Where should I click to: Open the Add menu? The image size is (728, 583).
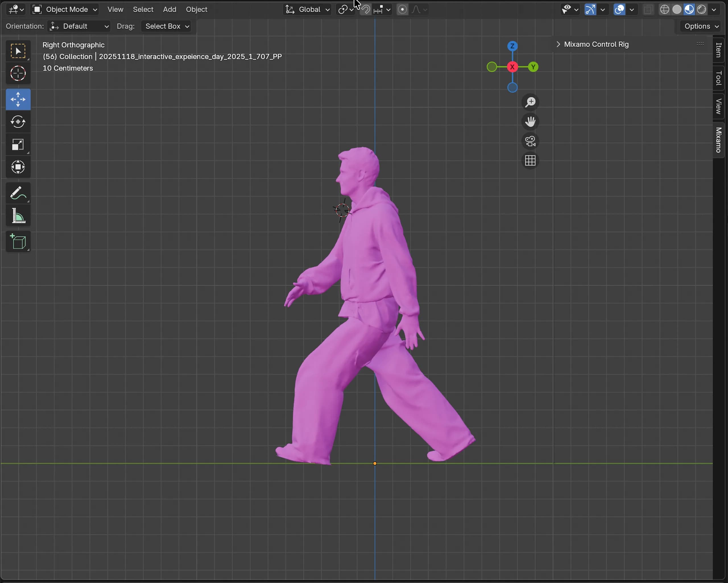(169, 9)
